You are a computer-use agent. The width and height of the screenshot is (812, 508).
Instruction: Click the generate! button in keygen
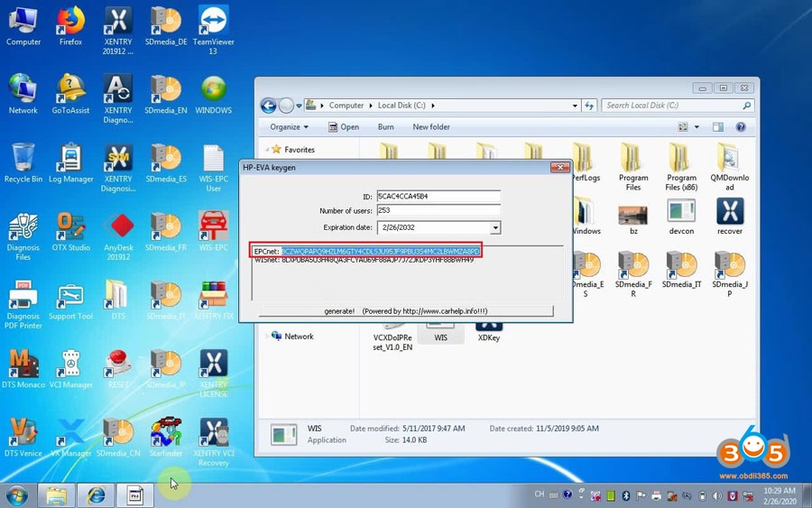point(406,311)
